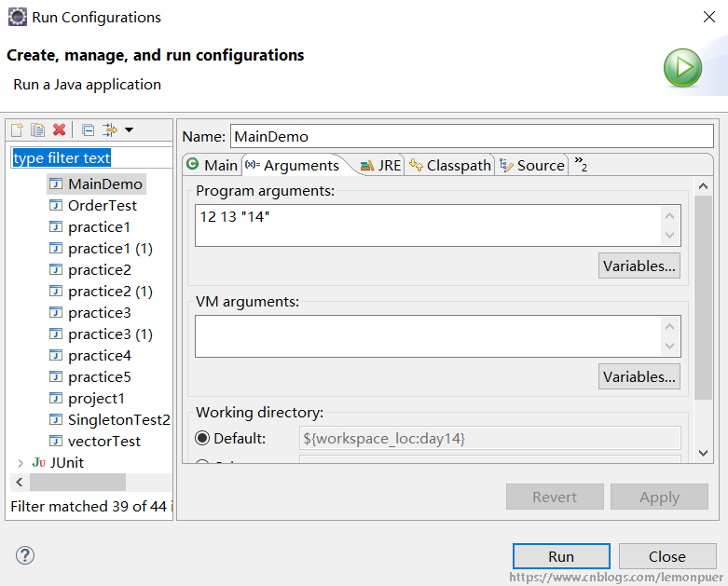The width and height of the screenshot is (728, 586).
Task: Click the help question mark icon
Action: coord(24,556)
